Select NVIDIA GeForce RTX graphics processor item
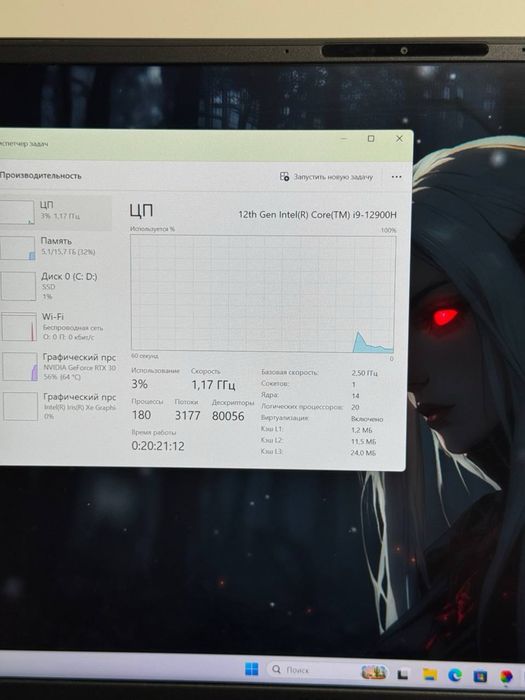This screenshot has height=700, width=525. point(58,367)
